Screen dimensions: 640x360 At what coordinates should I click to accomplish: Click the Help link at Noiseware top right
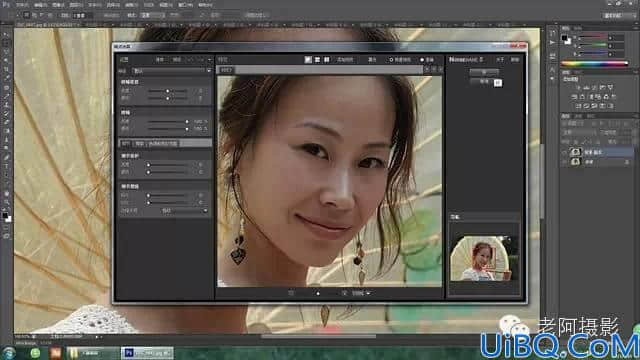515,60
